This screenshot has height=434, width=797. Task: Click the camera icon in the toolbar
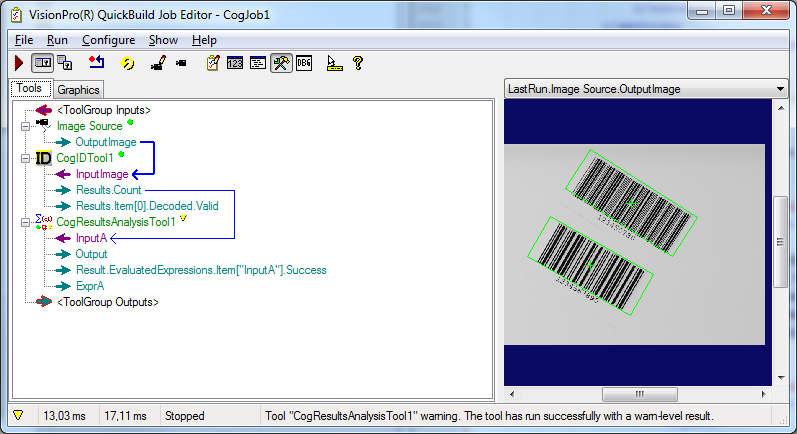[181, 63]
